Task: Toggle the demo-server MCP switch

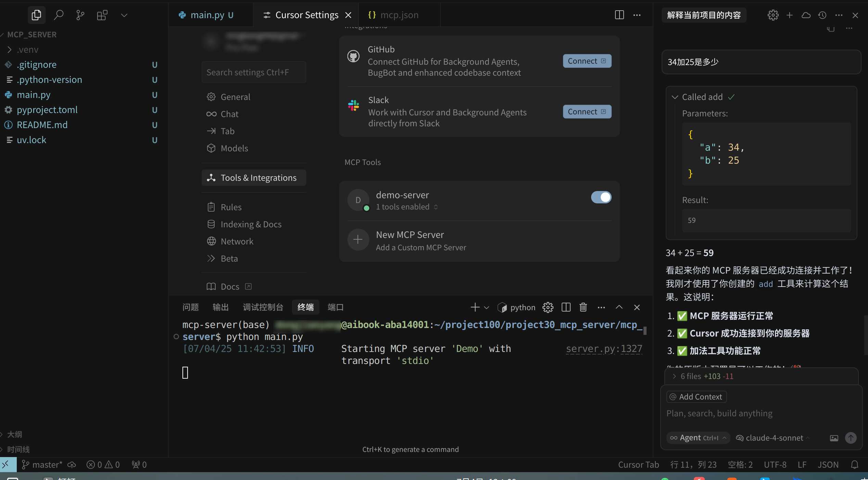Action: click(x=601, y=197)
